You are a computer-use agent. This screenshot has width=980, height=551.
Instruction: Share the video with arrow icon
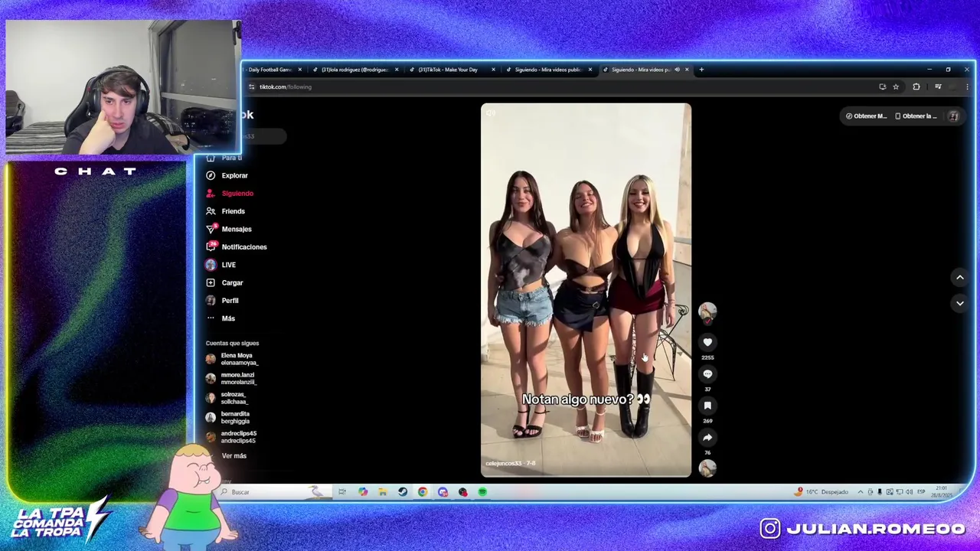click(x=707, y=438)
